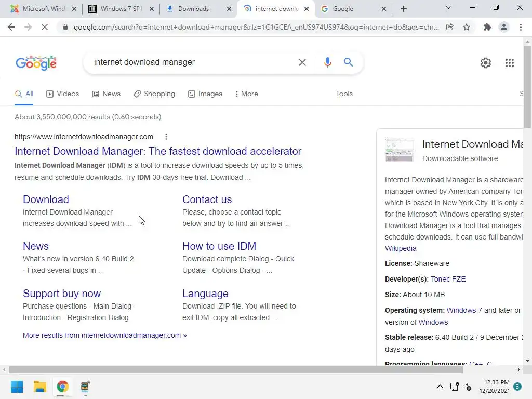The height and width of the screenshot is (399, 532).
Task: Open File Explorer from taskbar
Action: coord(39,387)
